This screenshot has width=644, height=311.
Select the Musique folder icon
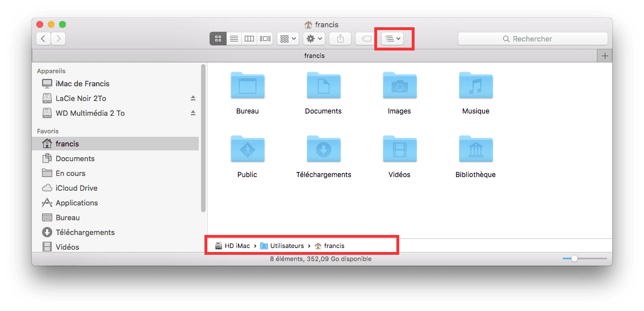[x=475, y=85]
